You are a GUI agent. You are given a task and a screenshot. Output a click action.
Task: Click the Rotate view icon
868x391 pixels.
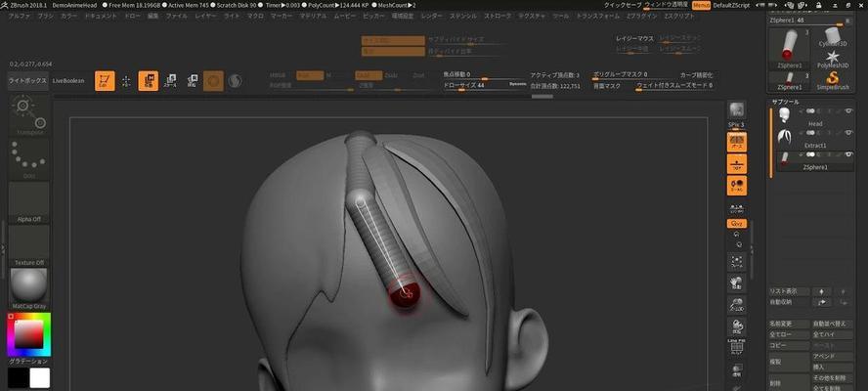(x=737, y=326)
